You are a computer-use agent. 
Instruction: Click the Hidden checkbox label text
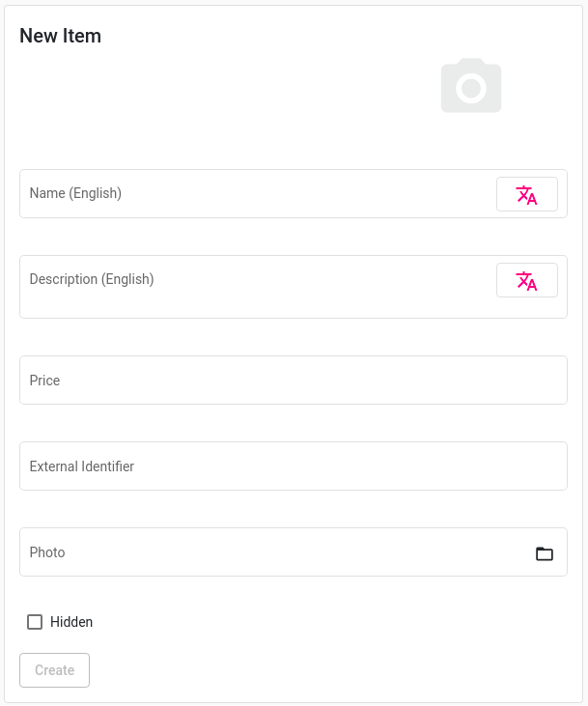pos(71,622)
